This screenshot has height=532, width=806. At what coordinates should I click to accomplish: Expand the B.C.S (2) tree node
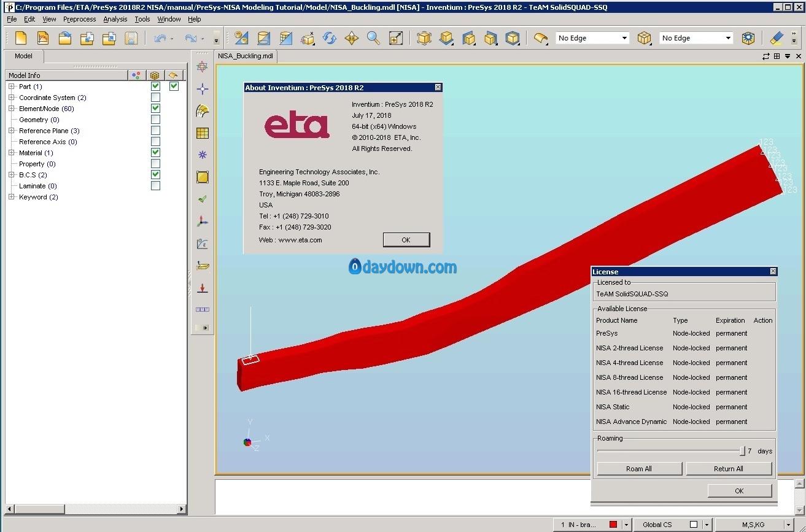tap(12, 175)
